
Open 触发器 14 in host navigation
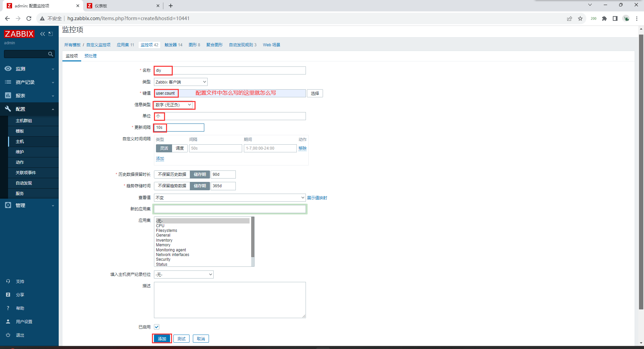(x=173, y=45)
